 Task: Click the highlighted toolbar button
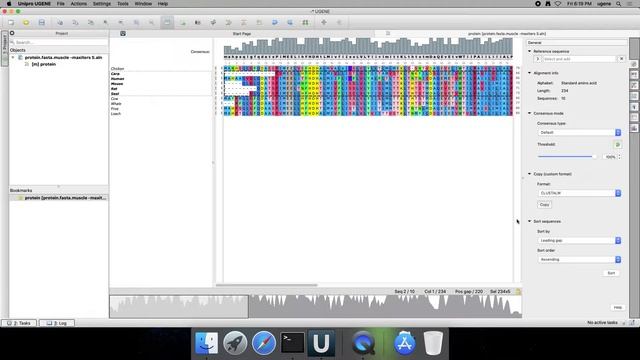pyautogui.click(x=167, y=22)
